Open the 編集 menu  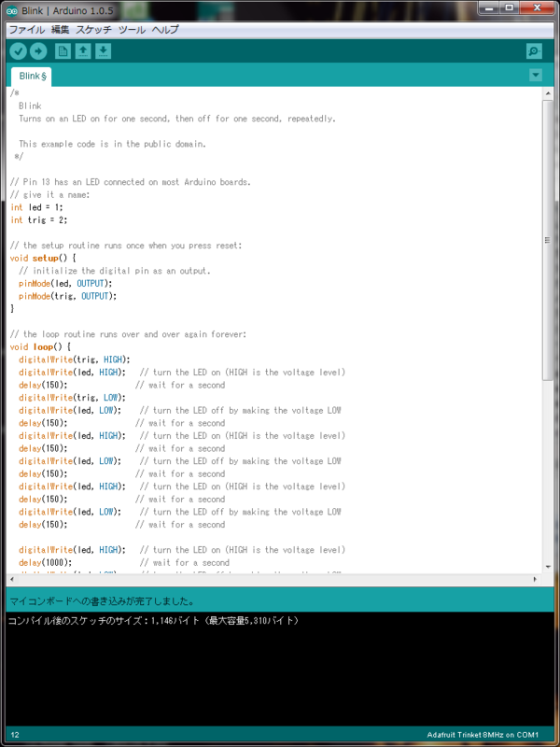(x=61, y=30)
